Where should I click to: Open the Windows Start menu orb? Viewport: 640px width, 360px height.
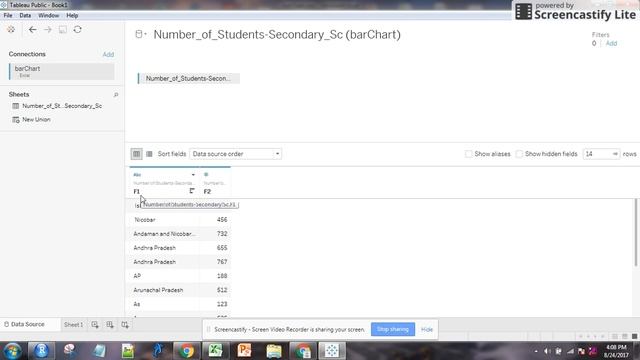click(12, 351)
